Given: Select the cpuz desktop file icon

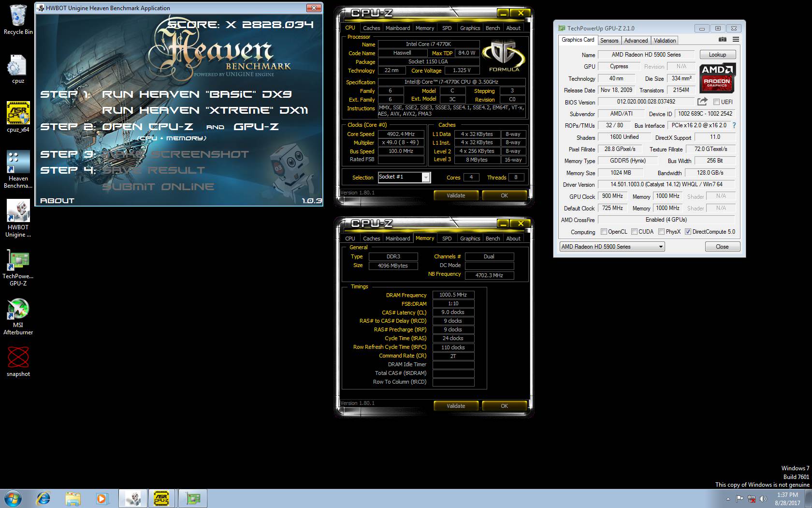Looking at the screenshot, I should coord(18,69).
